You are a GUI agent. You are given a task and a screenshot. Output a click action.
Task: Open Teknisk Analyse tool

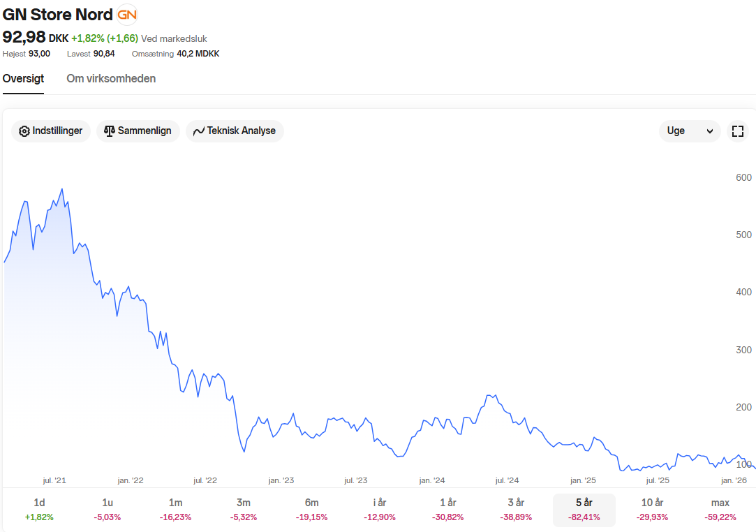pos(235,131)
